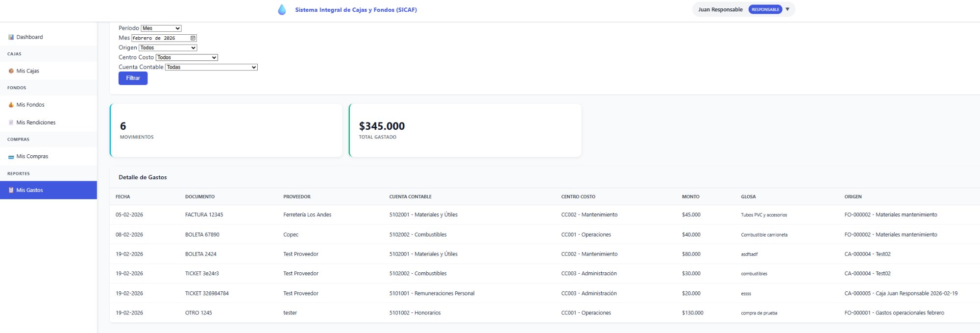Click the Dashboard chart icon
Screen dimensions: 980x333
(x=11, y=37)
